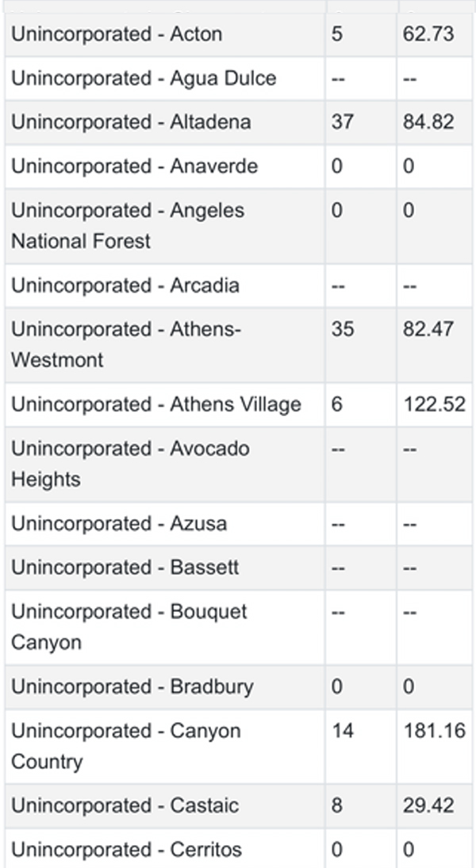Click the Unincorporated - Arcadia cell
This screenshot has width=476, height=868.
click(x=125, y=285)
